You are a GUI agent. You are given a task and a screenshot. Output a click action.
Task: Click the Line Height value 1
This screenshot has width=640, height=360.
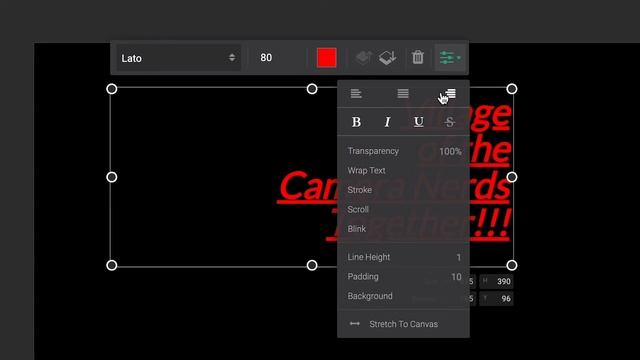(x=459, y=258)
